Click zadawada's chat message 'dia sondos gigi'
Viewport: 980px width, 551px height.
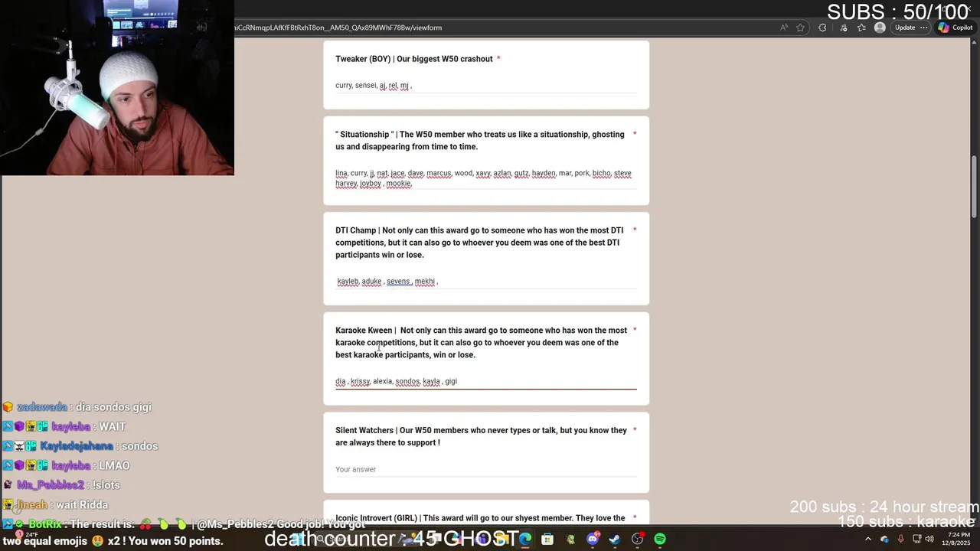coord(77,407)
